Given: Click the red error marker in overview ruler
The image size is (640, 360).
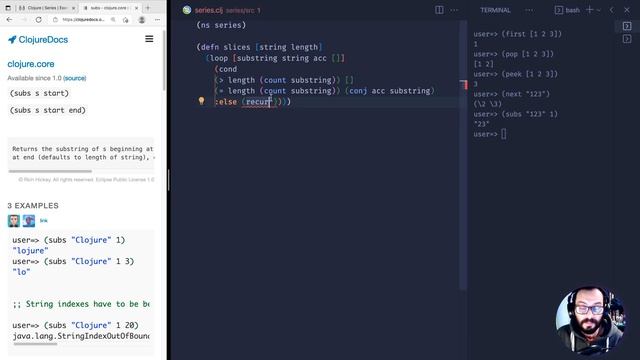Looking at the screenshot, I should pyautogui.click(x=464, y=84).
